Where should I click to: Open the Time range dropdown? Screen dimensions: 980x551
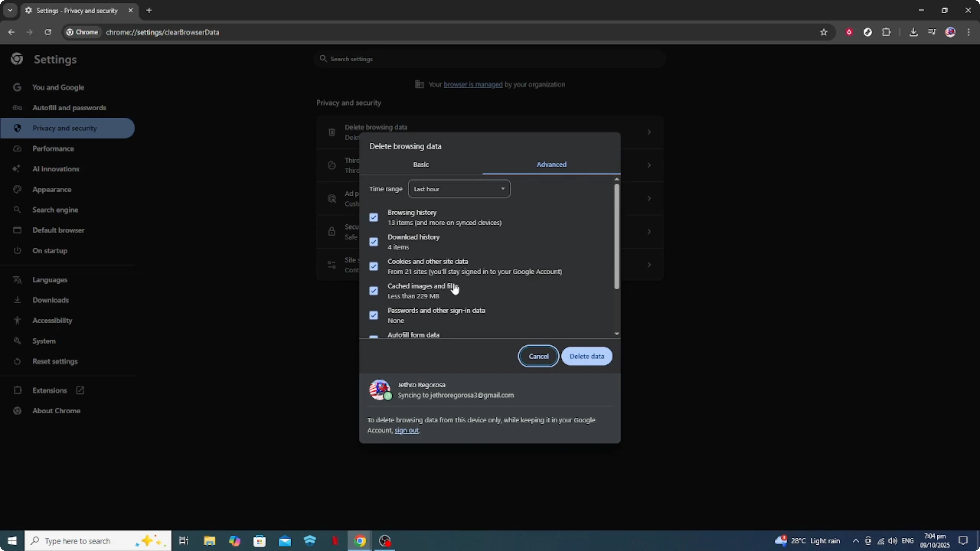click(x=459, y=189)
